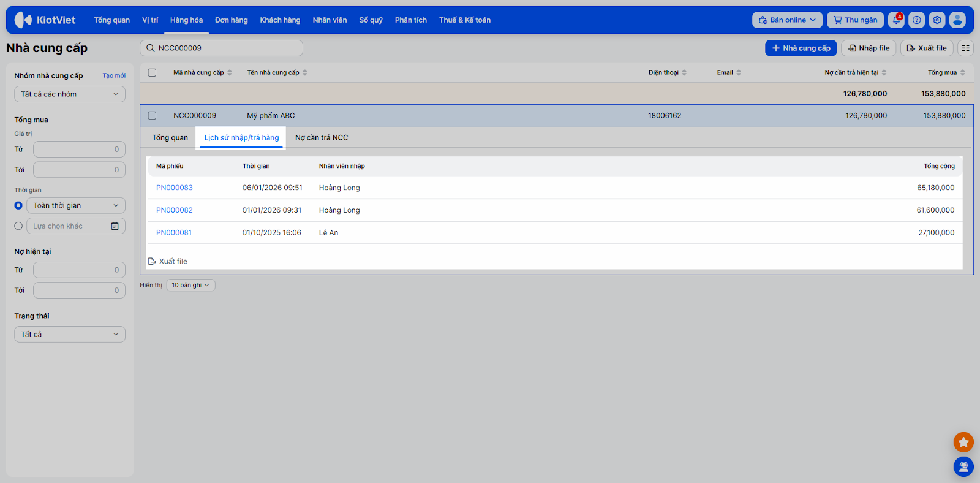Click supplier name Mỹ phẩm ABC
The image size is (980, 483).
[x=271, y=115]
